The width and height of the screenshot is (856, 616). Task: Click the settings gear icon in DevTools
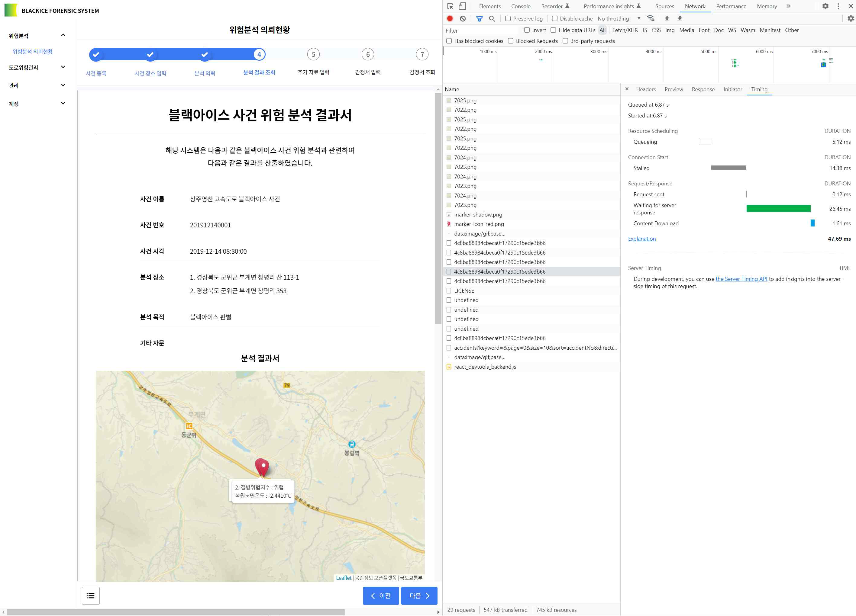click(x=825, y=6)
